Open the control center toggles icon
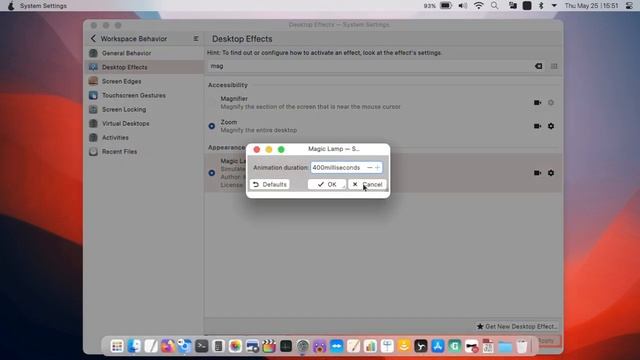The image size is (640, 360). click(x=629, y=6)
